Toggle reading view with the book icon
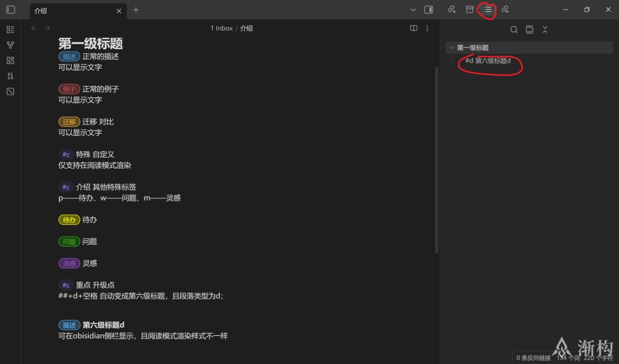 pos(414,28)
